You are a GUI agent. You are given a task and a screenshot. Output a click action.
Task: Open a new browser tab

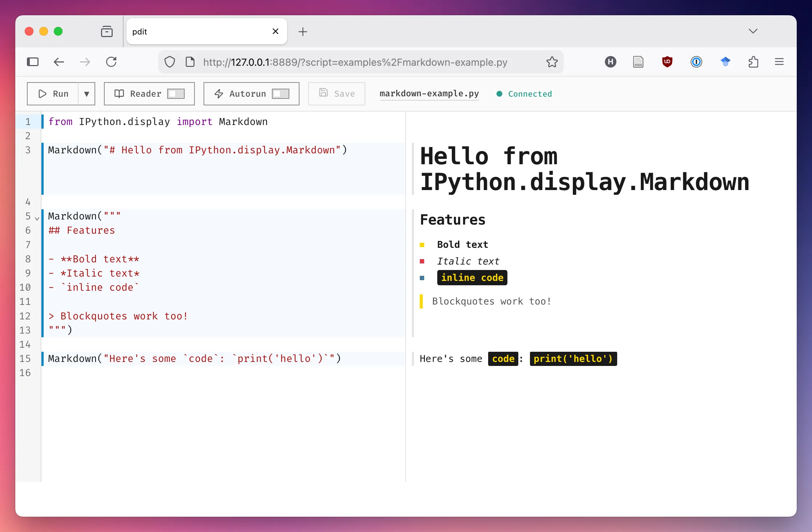pyautogui.click(x=303, y=32)
